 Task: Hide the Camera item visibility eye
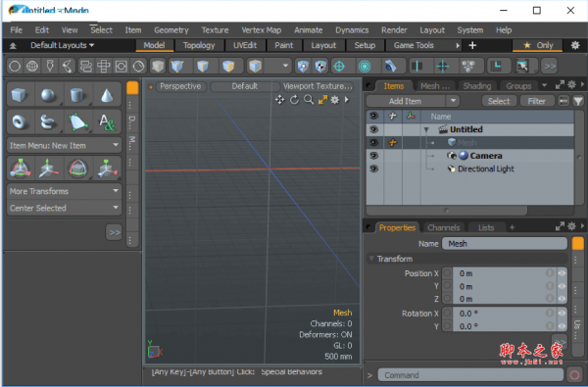coord(373,156)
